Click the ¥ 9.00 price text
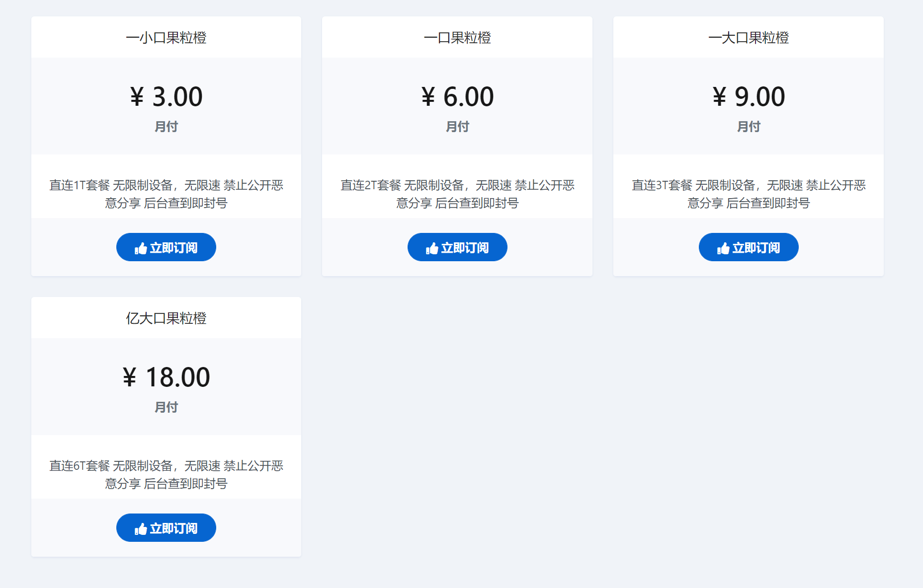The width and height of the screenshot is (923, 588). click(749, 97)
